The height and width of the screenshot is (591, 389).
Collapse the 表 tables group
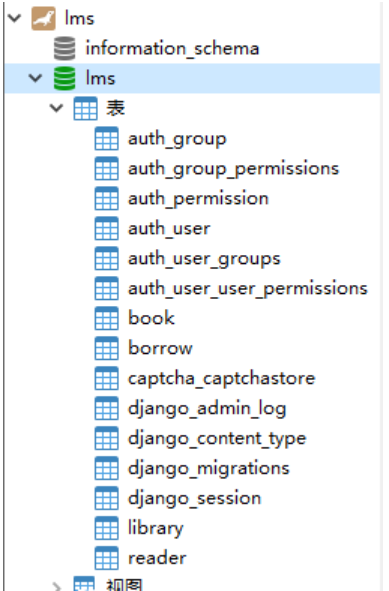pyautogui.click(x=57, y=108)
